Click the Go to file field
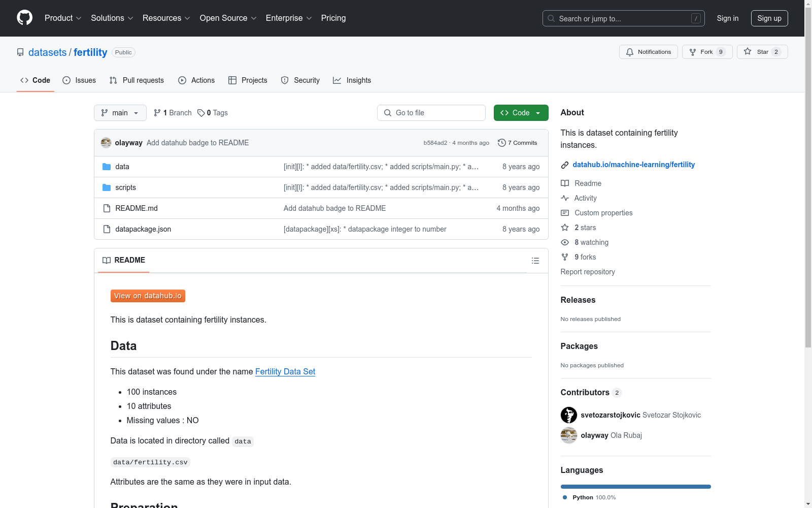 [431, 113]
